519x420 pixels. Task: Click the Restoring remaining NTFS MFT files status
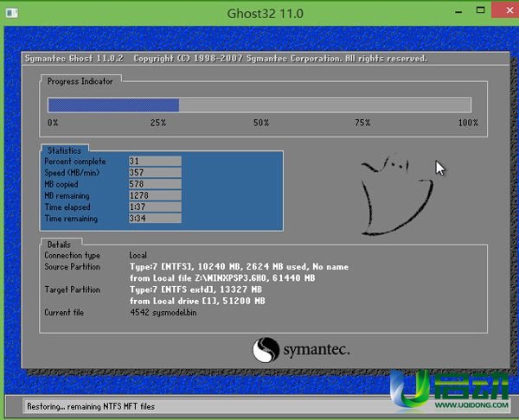coord(91,406)
